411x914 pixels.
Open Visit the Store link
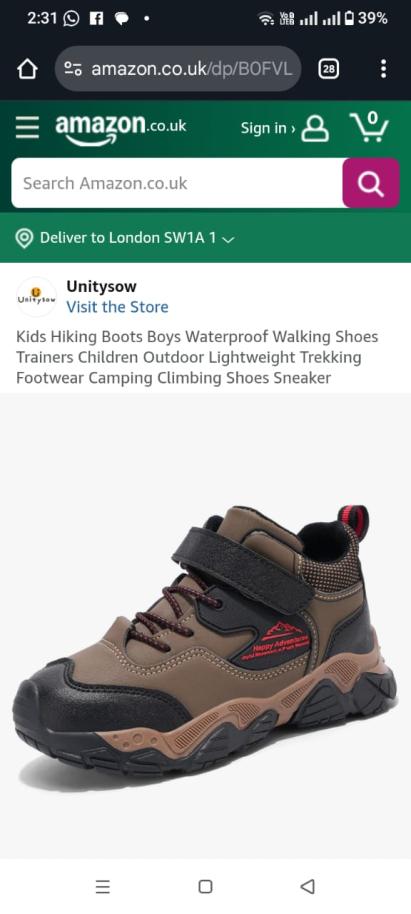click(x=117, y=307)
